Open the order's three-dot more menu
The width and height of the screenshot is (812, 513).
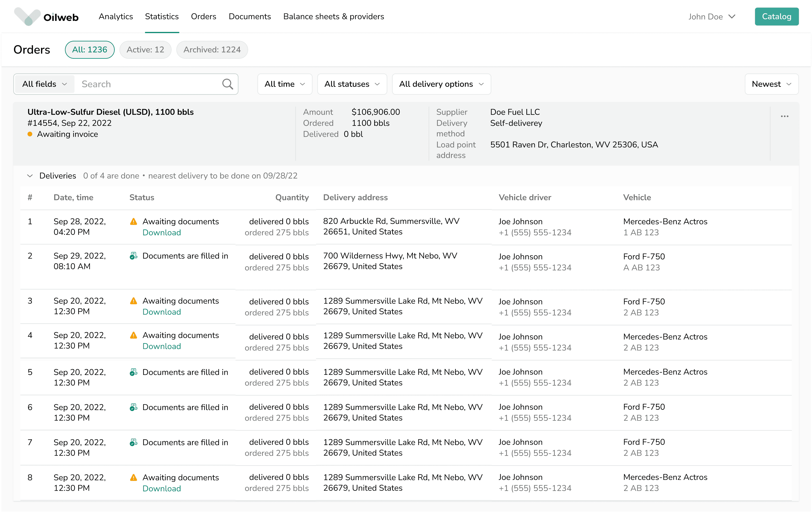(784, 116)
